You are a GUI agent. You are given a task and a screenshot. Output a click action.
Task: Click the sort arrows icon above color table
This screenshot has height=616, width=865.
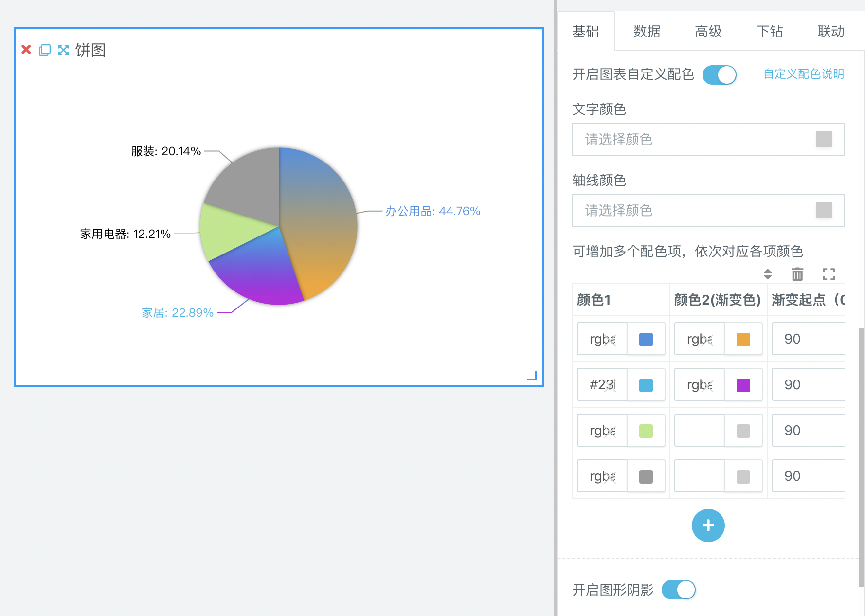point(768,274)
